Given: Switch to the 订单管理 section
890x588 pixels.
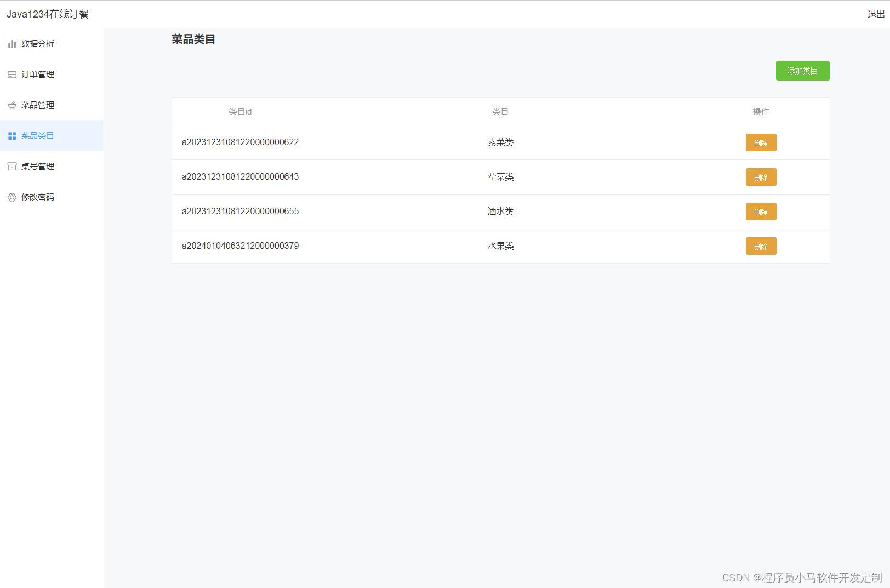Looking at the screenshot, I should (x=37, y=74).
